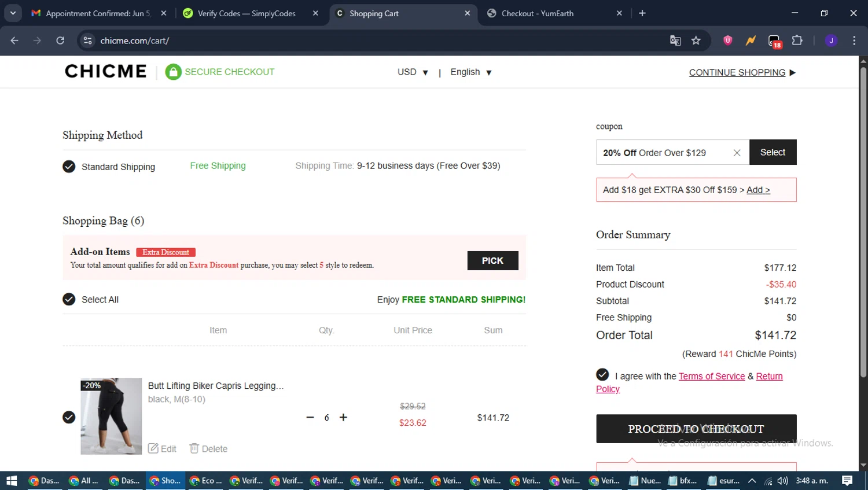Image resolution: width=868 pixels, height=490 pixels.
Task: Open the tab search dropdown arrow
Action: pyautogui.click(x=13, y=13)
